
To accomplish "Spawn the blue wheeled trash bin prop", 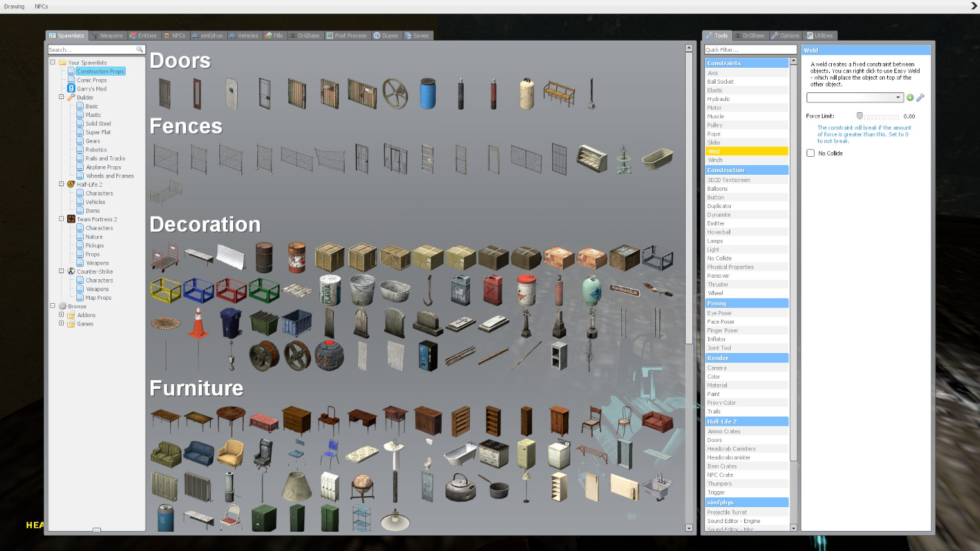I will pos(231,322).
